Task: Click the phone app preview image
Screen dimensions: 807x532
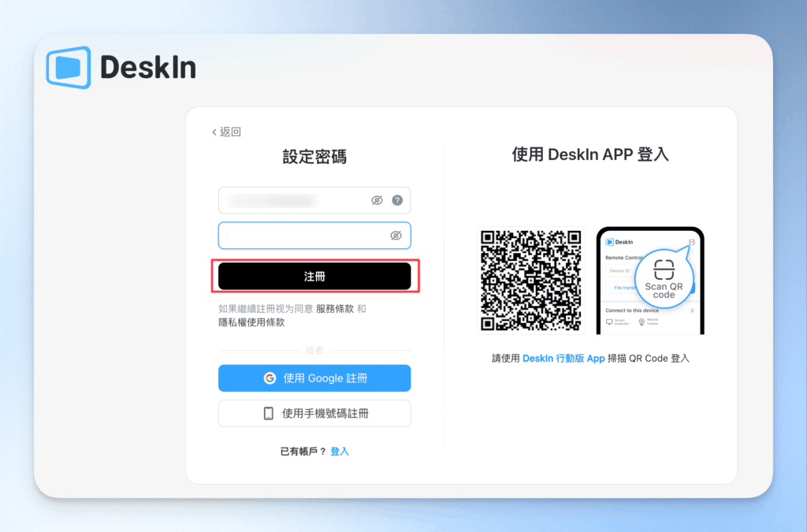Action: tap(650, 281)
